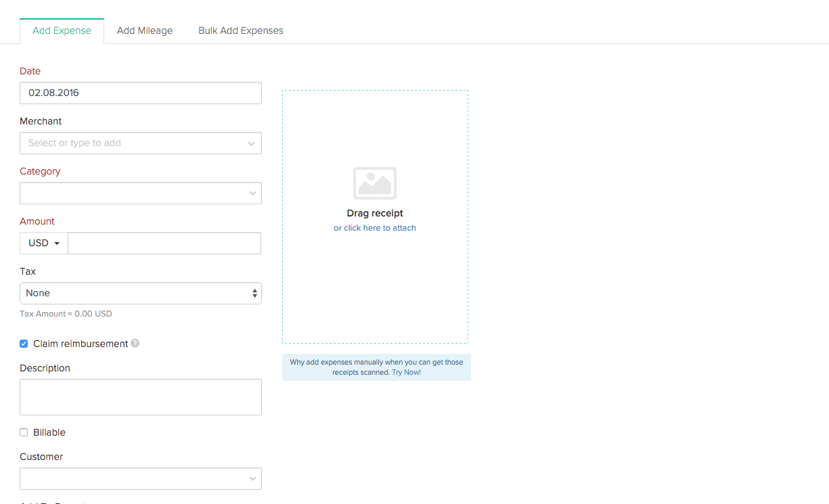Open the Merchant dropdown
The height and width of the screenshot is (504, 829).
coord(140,143)
